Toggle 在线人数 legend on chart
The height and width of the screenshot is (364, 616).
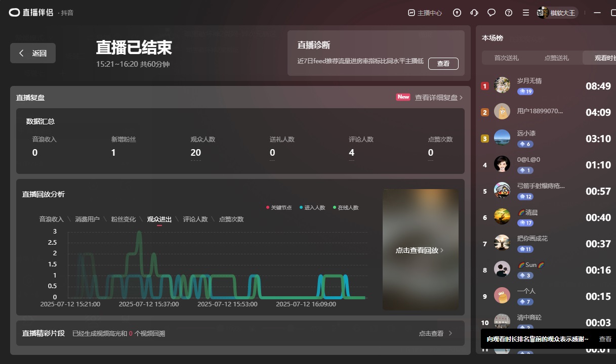tap(346, 208)
